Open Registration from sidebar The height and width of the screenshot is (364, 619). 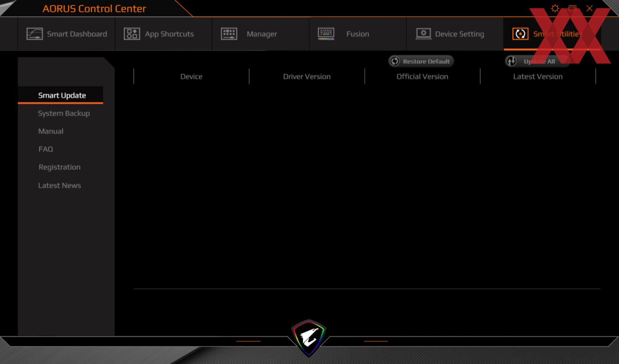[60, 167]
